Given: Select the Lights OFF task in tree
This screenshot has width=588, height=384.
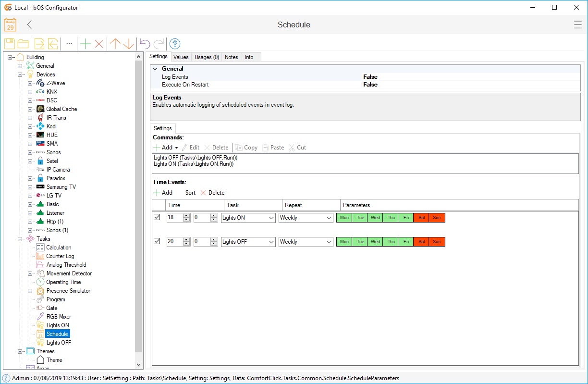Looking at the screenshot, I should click(x=59, y=343).
